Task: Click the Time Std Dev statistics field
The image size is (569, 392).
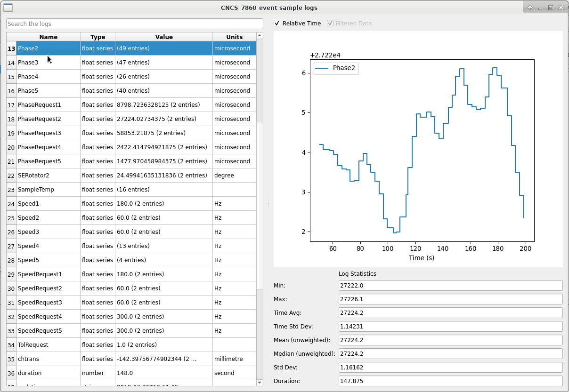Action: (x=449, y=326)
